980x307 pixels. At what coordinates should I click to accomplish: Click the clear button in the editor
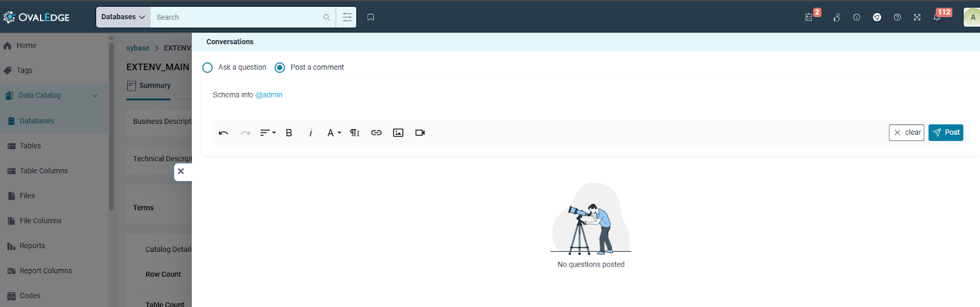coord(906,132)
